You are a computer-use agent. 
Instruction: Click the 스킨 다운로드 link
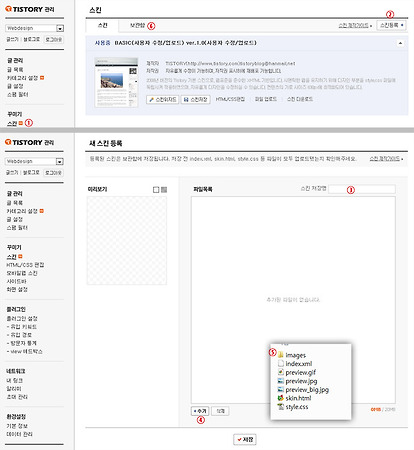pyautogui.click(x=300, y=99)
